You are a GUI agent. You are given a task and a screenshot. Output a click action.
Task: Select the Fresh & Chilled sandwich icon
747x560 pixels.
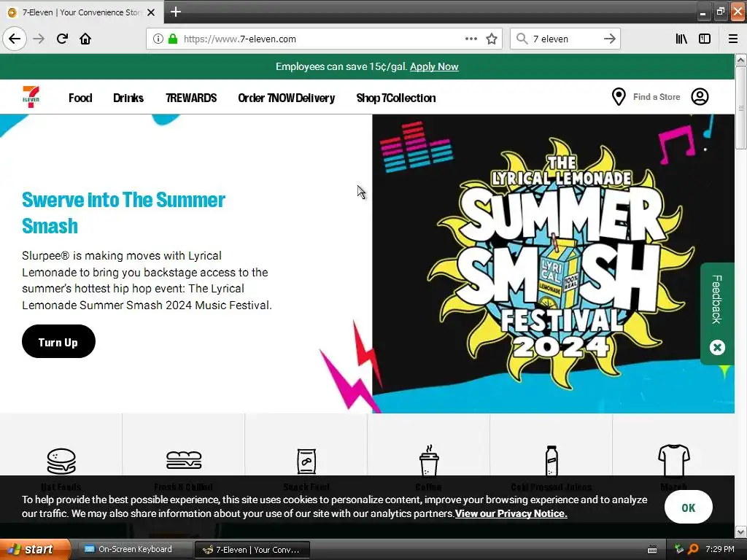point(184,461)
